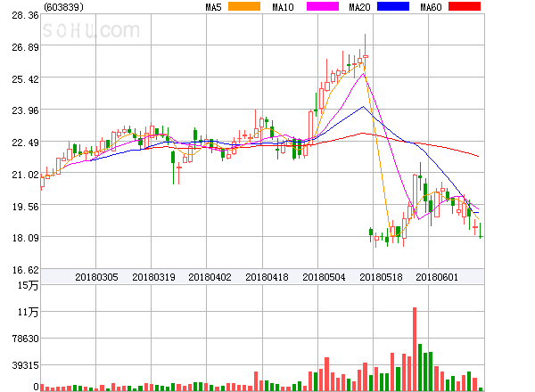This screenshot has width=535, height=392.
Task: Click the 20180518 date label
Action: pos(381,277)
